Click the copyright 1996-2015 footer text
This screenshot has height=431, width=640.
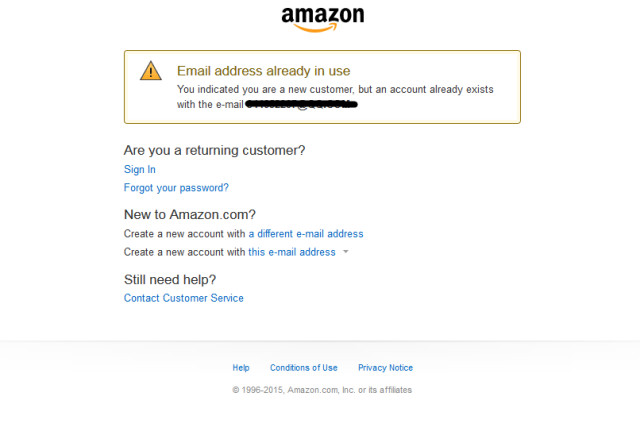[322, 390]
